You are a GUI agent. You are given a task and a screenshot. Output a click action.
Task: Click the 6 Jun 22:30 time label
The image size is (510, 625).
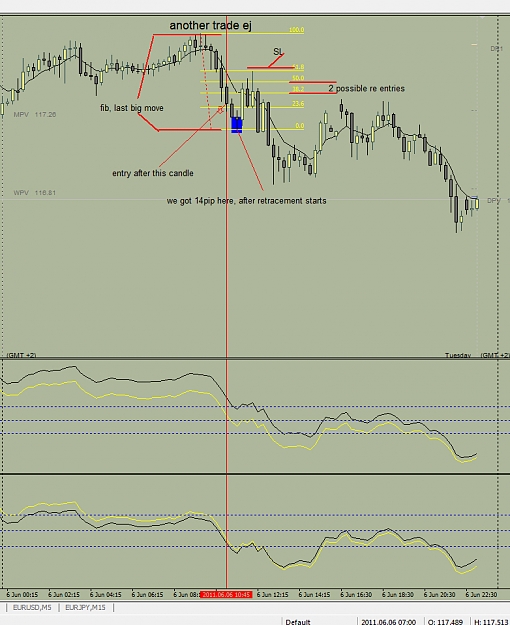[x=481, y=595]
